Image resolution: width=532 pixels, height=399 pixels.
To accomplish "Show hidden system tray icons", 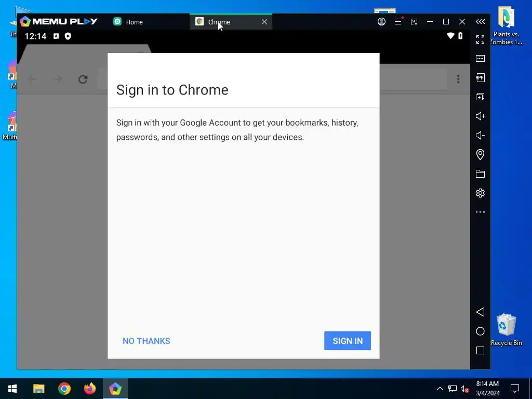I will pyautogui.click(x=440, y=389).
